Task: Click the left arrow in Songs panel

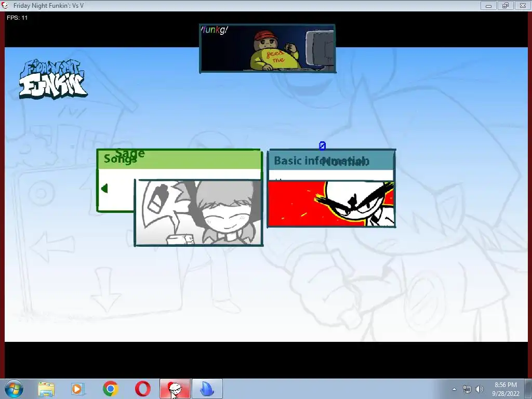Action: [x=104, y=188]
